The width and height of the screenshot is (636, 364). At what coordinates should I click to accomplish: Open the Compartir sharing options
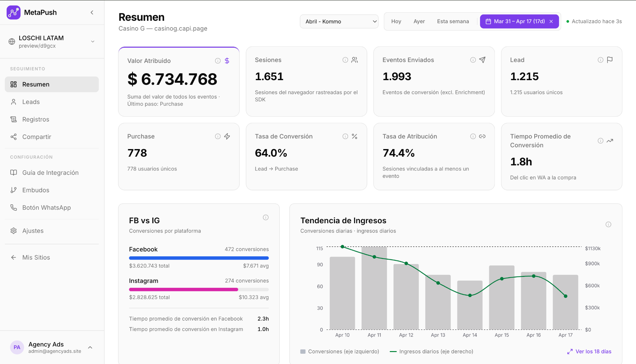[36, 136]
